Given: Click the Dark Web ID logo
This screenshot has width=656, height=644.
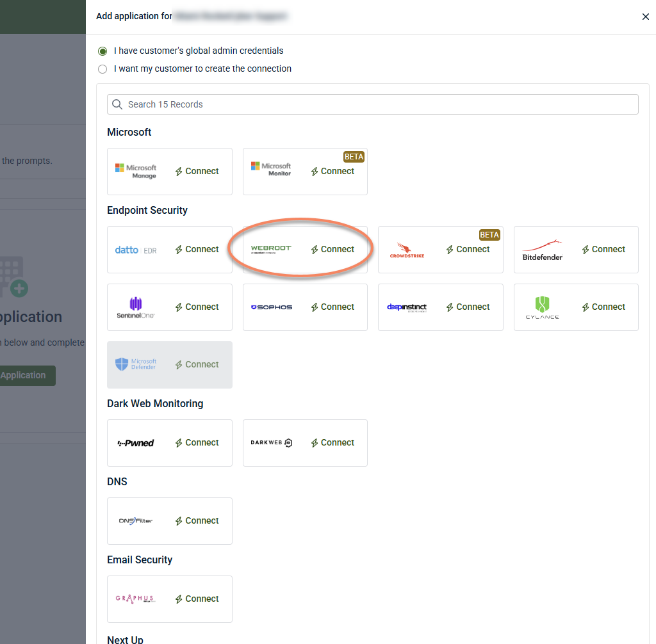Looking at the screenshot, I should [271, 443].
